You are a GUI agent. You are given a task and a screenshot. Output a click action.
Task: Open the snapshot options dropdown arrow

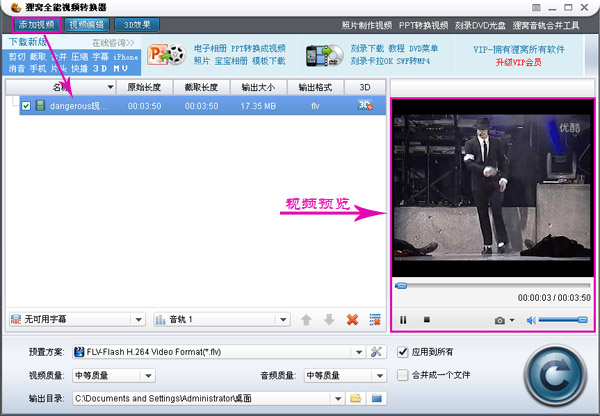pyautogui.click(x=512, y=320)
